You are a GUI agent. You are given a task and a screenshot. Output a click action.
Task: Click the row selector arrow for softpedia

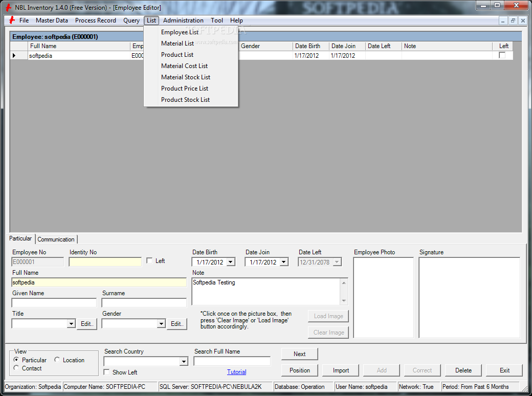(x=14, y=55)
